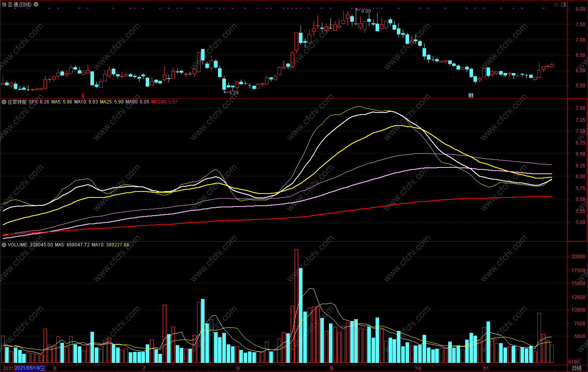Click the diamond marker icon at top right
This screenshot has width=588, height=372.
(556, 4)
